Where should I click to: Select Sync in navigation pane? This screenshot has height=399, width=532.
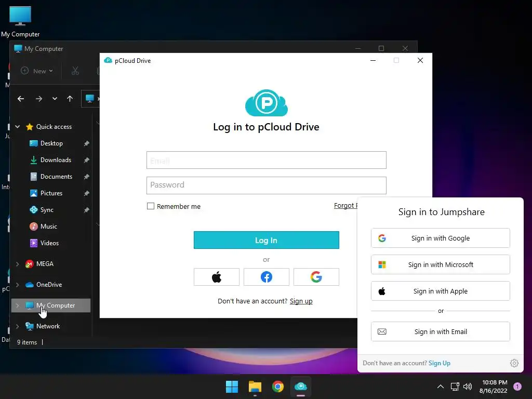click(x=47, y=210)
